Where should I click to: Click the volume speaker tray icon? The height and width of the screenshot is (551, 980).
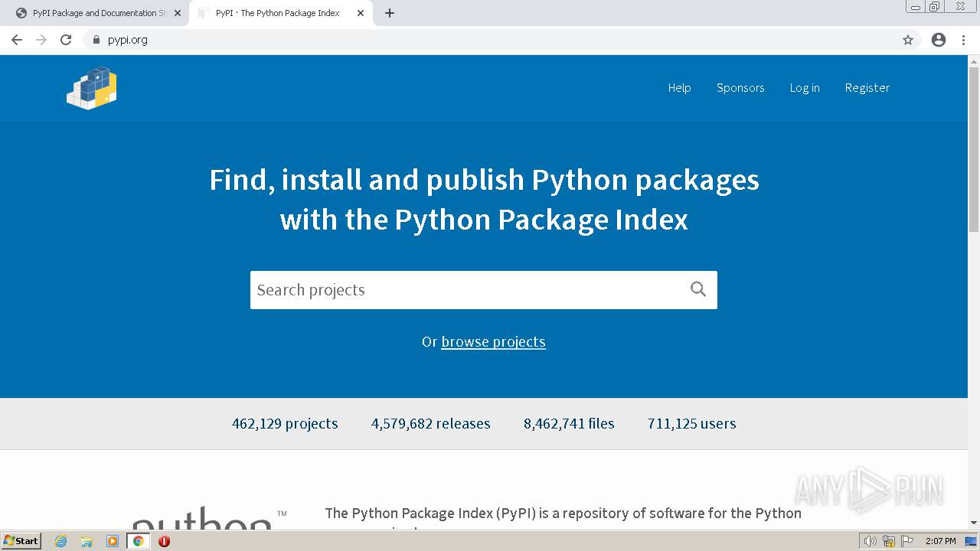click(870, 541)
